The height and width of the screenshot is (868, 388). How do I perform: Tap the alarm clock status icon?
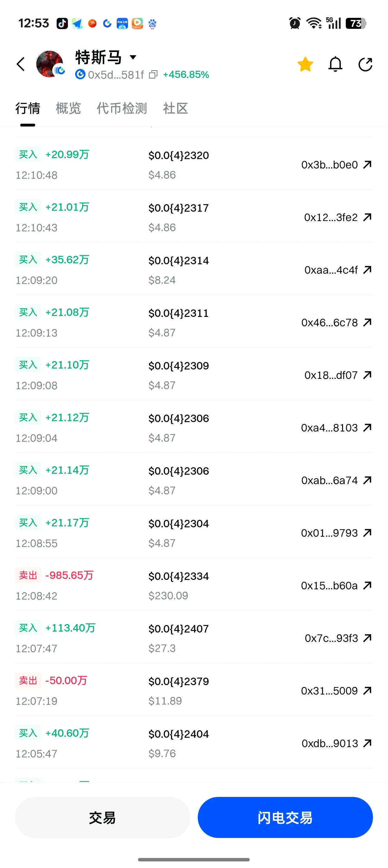295,23
